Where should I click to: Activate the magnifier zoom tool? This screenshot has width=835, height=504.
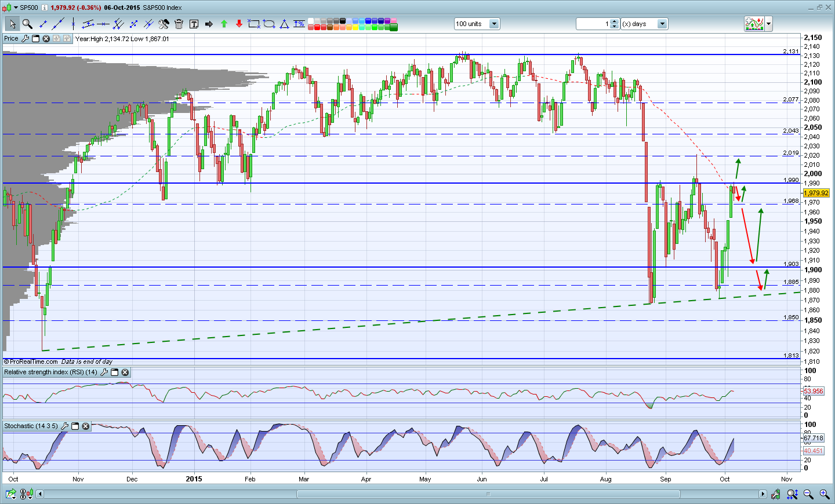pyautogui.click(x=27, y=24)
